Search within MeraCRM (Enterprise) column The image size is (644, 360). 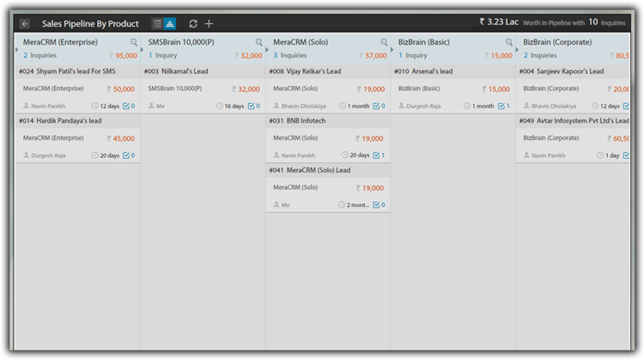click(x=134, y=42)
